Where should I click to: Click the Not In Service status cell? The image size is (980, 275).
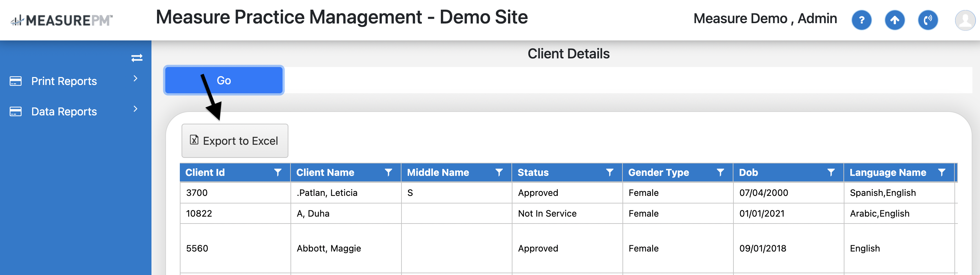567,214
